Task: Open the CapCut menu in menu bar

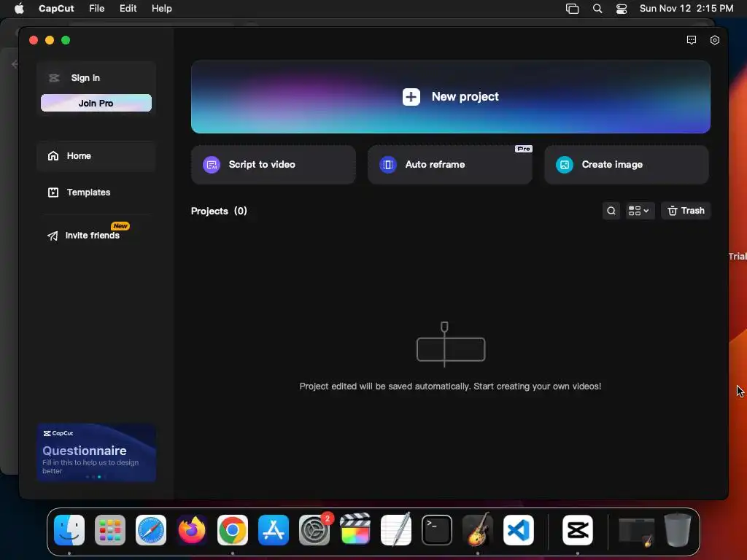Action: 56,9
